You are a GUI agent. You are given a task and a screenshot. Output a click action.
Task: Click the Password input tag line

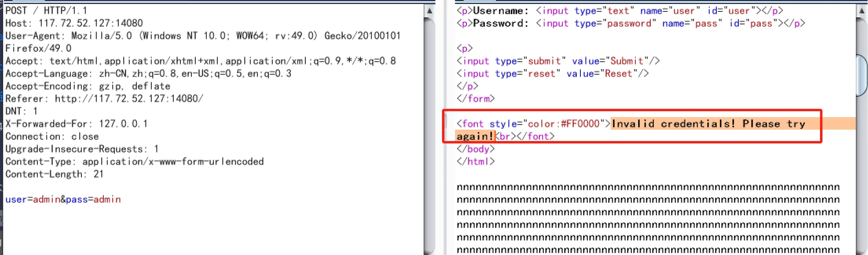coord(631,23)
